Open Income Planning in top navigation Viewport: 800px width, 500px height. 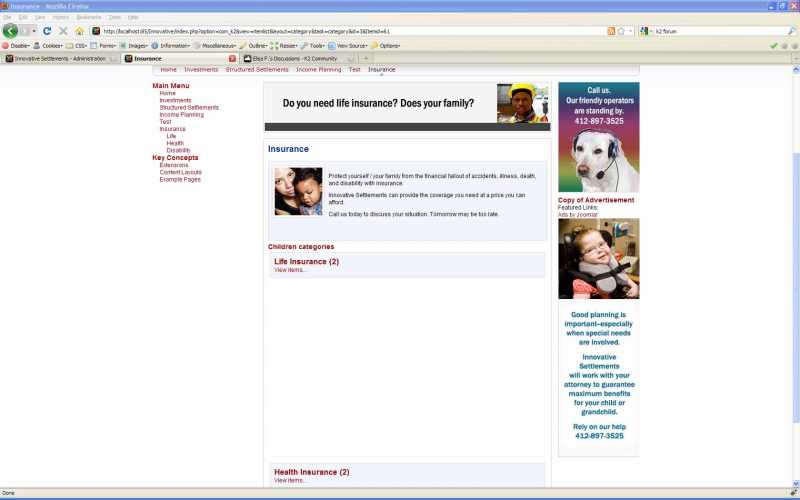pyautogui.click(x=318, y=69)
